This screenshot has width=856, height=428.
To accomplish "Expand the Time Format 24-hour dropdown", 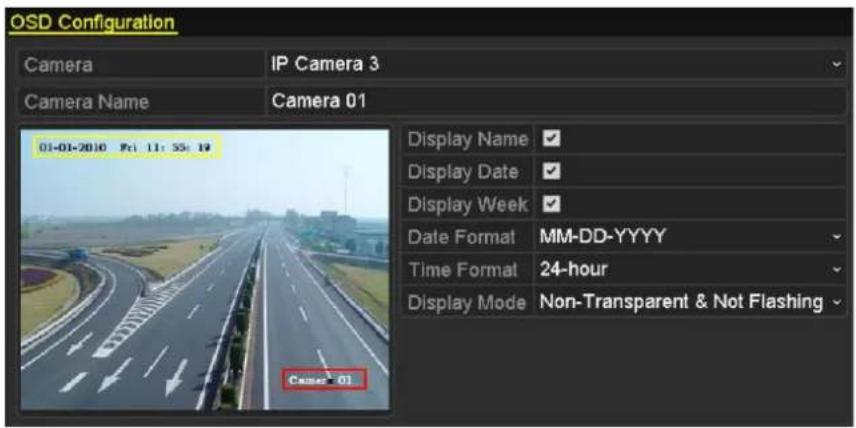I will click(x=690, y=269).
